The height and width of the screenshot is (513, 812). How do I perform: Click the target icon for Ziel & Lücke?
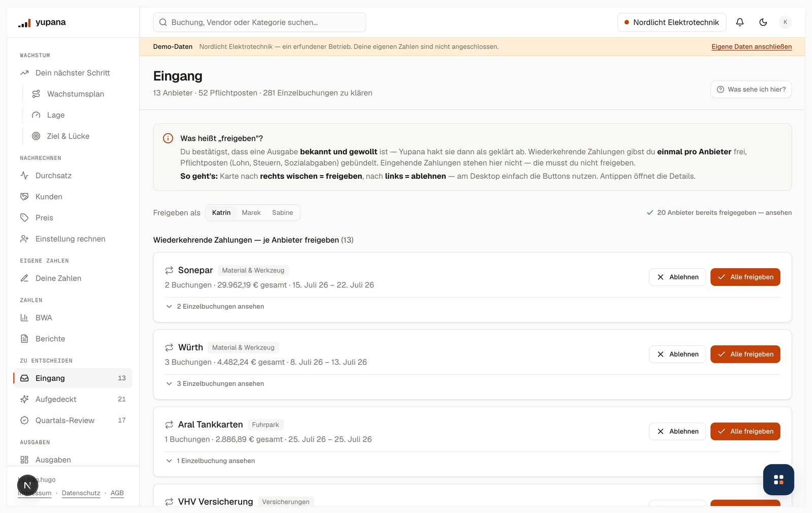[x=36, y=136]
